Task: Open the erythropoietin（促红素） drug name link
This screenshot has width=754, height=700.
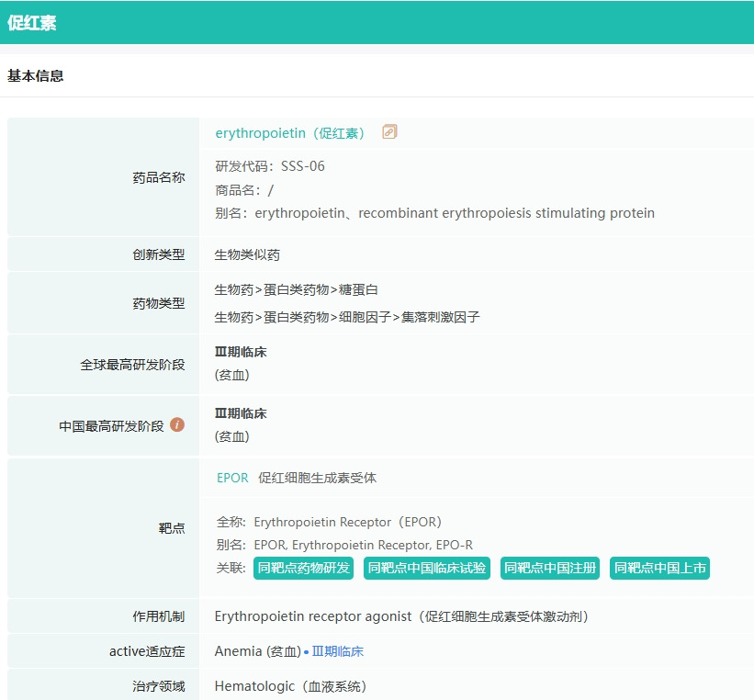Action: coord(291,133)
